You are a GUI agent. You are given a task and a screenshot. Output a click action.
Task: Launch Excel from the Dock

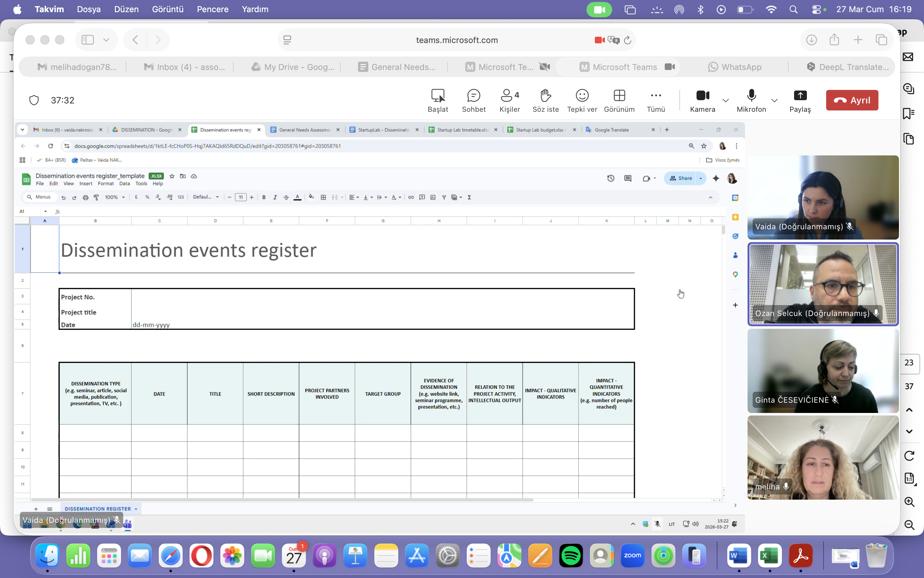[770, 556]
